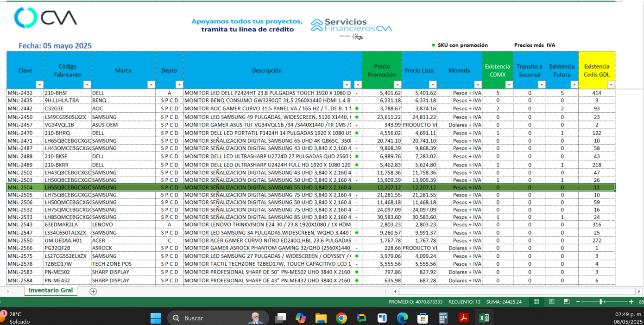Select cell MNL-2432

click(x=25, y=93)
